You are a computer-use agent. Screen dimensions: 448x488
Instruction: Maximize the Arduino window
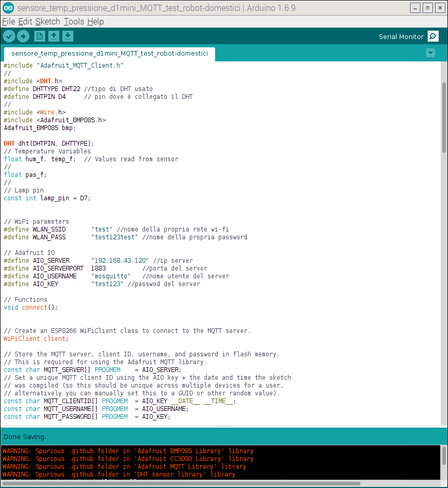tap(428, 8)
